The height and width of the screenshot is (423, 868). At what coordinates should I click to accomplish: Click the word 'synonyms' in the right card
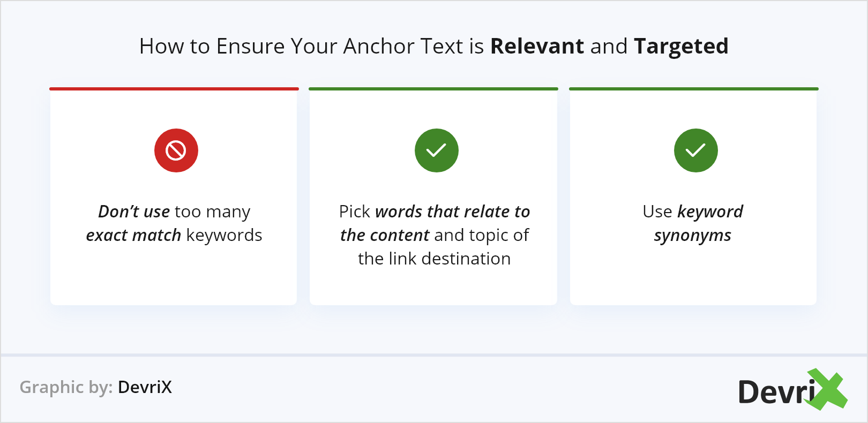pyautogui.click(x=692, y=235)
